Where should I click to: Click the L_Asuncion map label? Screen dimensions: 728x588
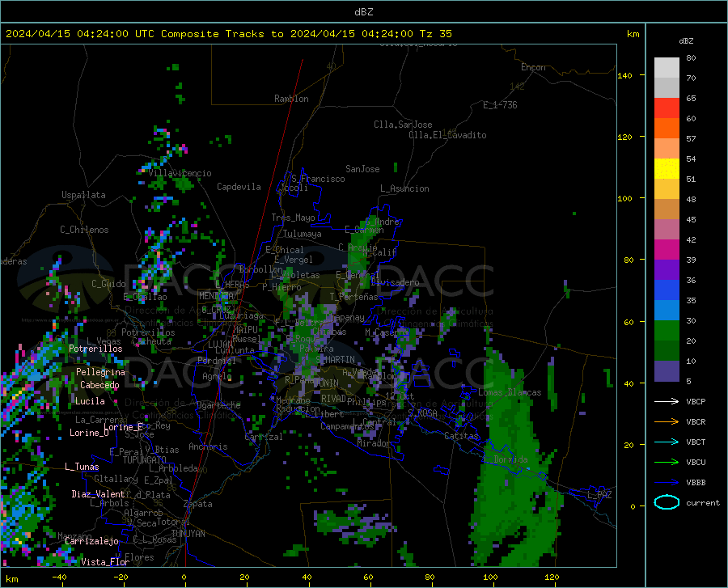click(404, 188)
